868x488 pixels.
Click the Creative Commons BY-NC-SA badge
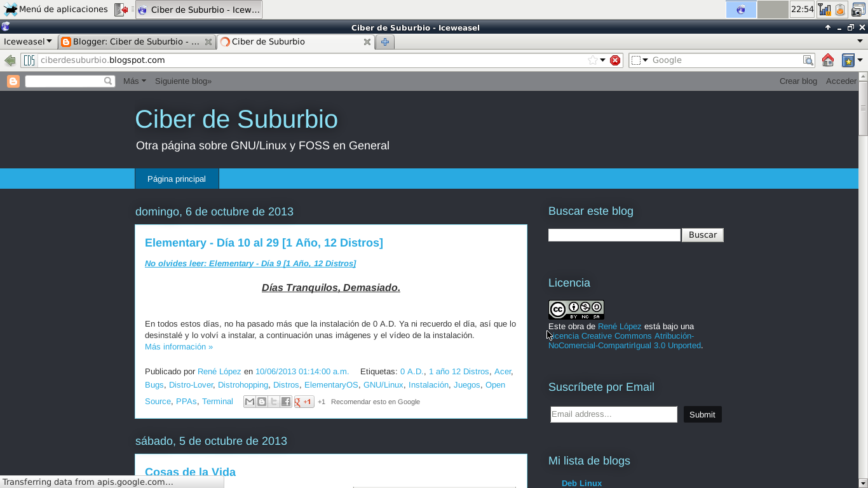pyautogui.click(x=576, y=310)
